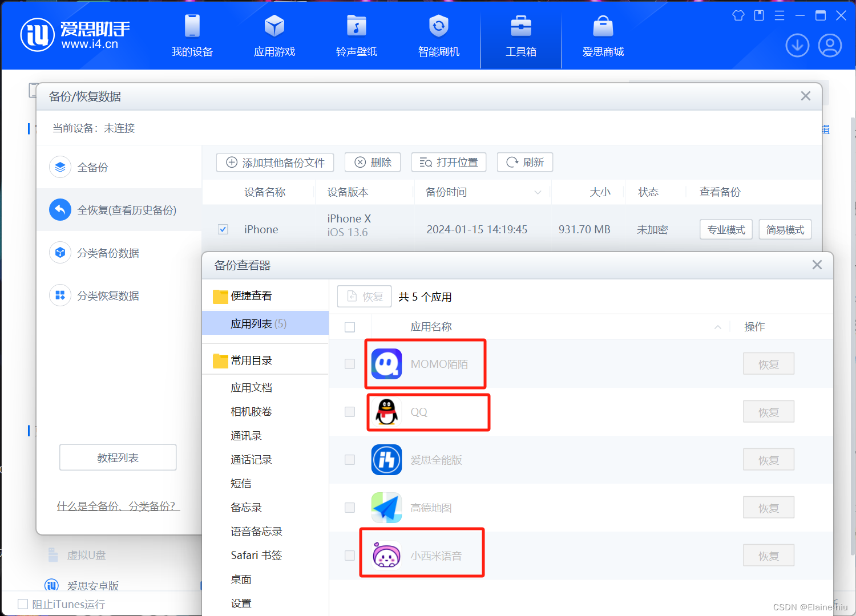This screenshot has height=616, width=856.
Task: Click the 删除 button
Action: (373, 163)
